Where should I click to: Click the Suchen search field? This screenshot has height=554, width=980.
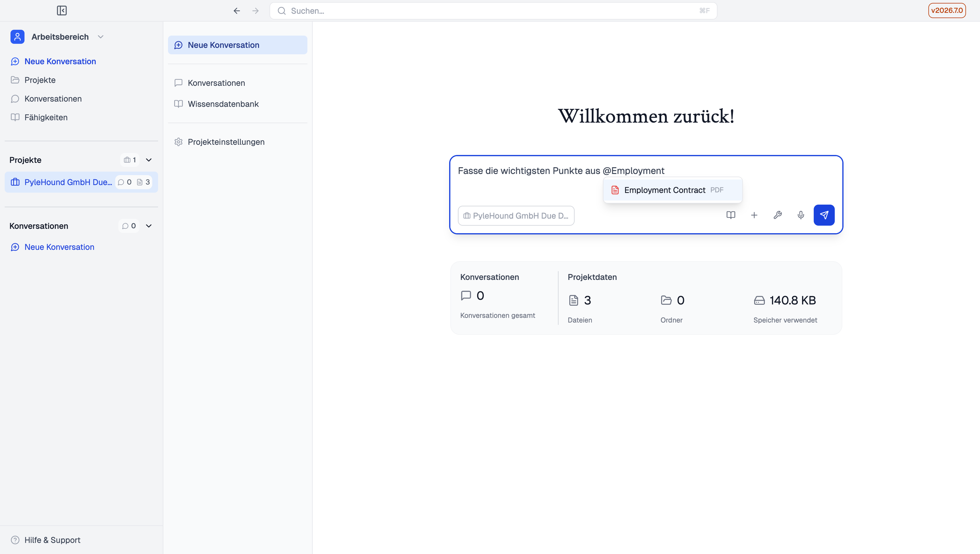tap(493, 11)
